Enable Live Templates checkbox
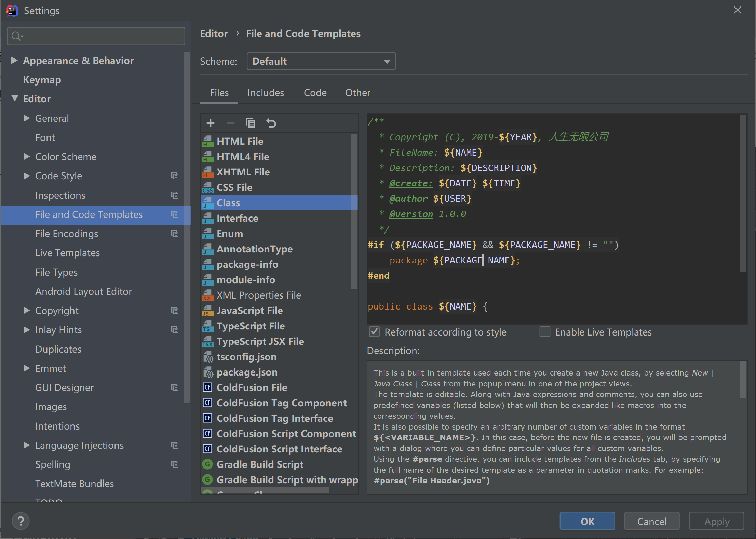The height and width of the screenshot is (539, 756). 545,332
